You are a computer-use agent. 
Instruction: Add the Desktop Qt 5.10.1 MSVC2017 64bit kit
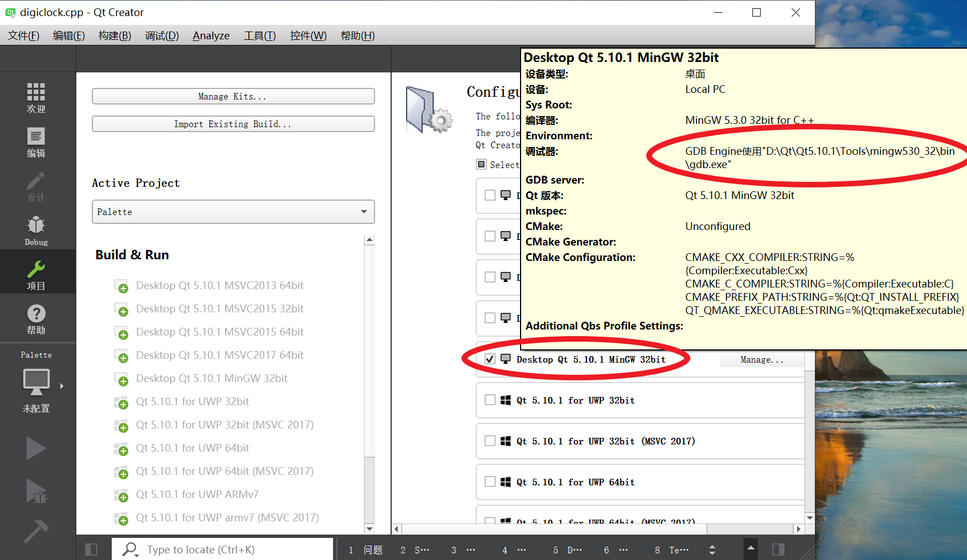tap(121, 356)
